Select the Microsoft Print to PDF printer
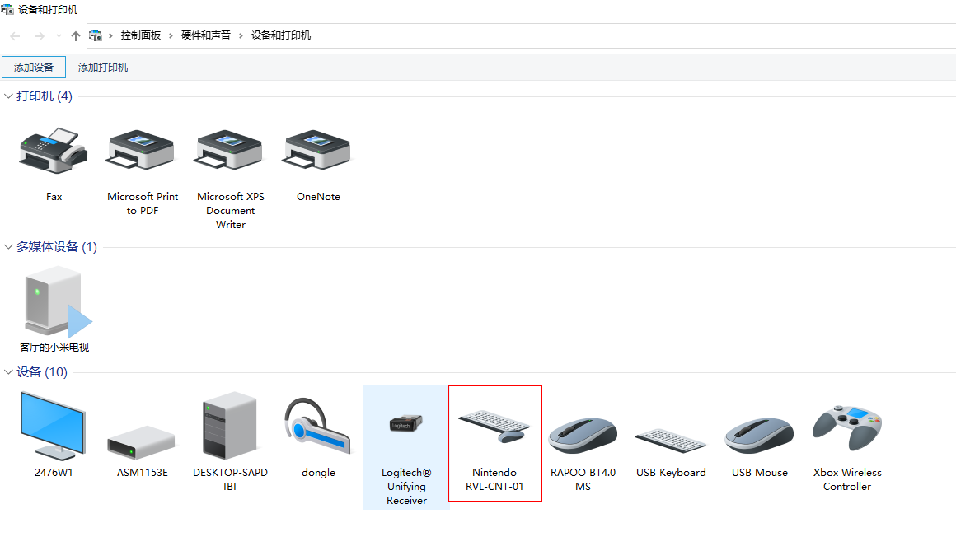 point(142,152)
